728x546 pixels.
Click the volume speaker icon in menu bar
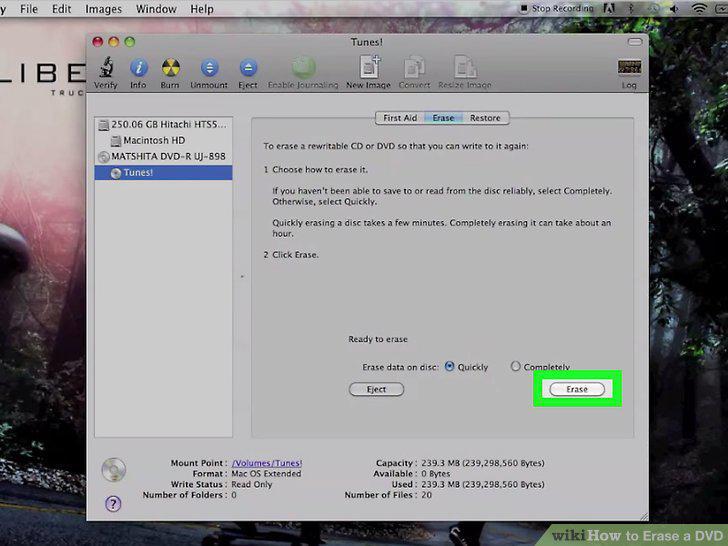(x=674, y=8)
